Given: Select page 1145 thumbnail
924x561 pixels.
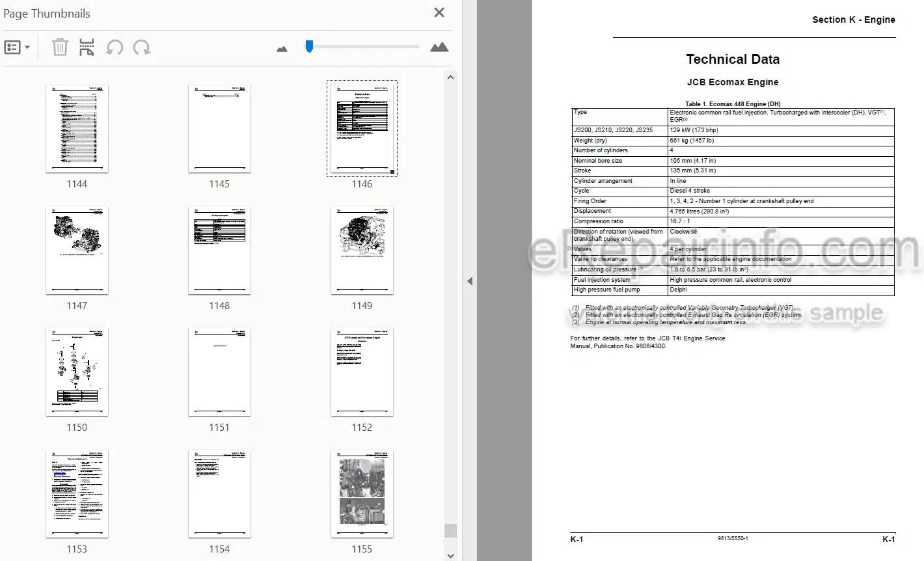Looking at the screenshot, I should point(219,128).
